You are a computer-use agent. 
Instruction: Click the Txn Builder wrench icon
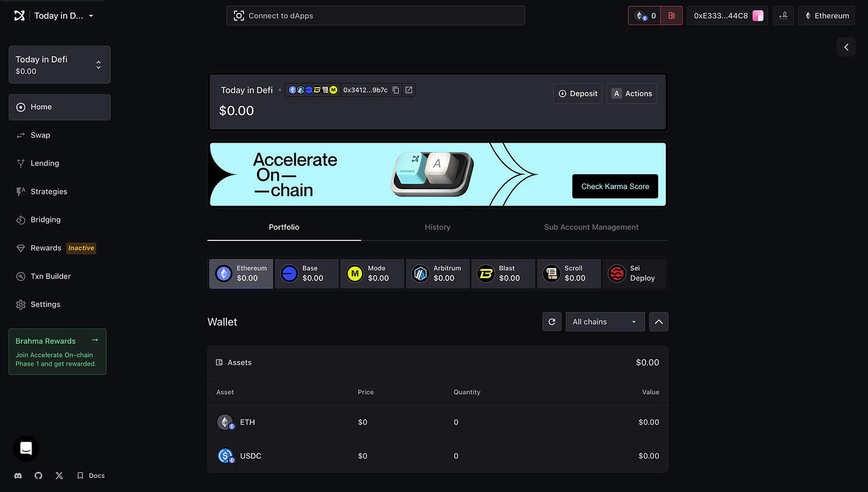[21, 276]
